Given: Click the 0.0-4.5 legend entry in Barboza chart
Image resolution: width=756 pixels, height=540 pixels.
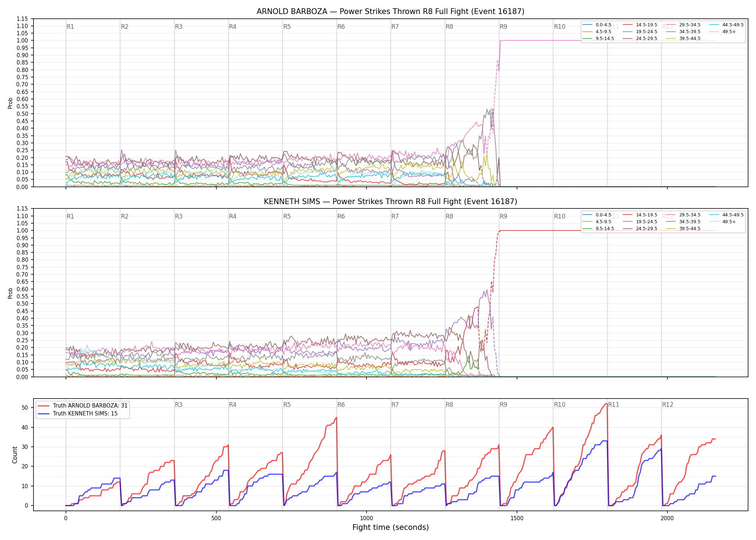Looking at the screenshot, I should 597,25.
